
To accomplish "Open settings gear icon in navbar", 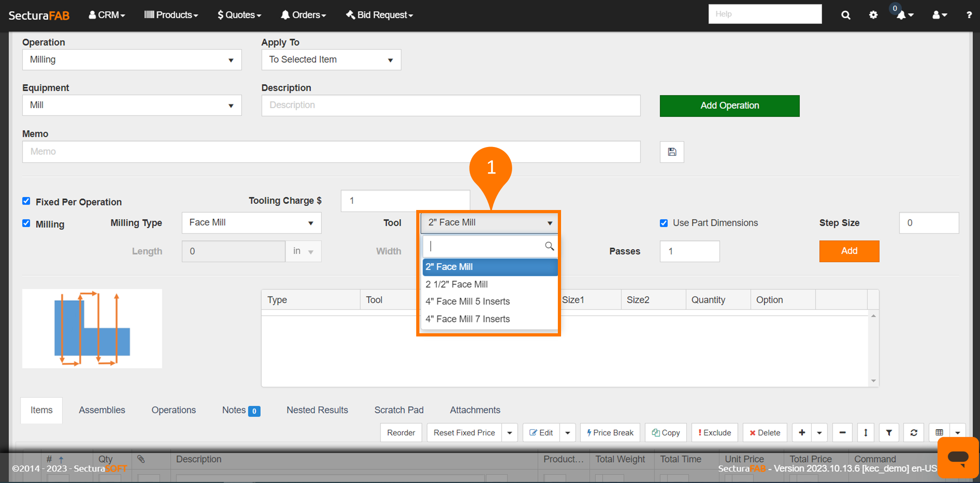I will click(873, 15).
